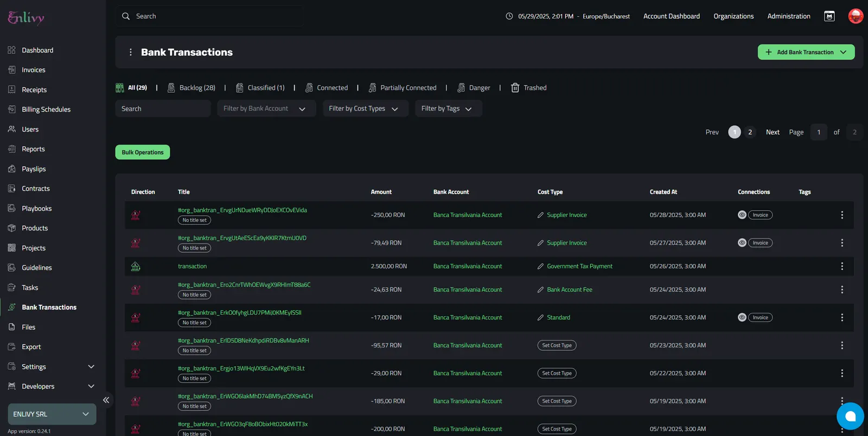The image size is (868, 436).
Task: Open Account Dashboard in the top bar
Action: tap(672, 16)
